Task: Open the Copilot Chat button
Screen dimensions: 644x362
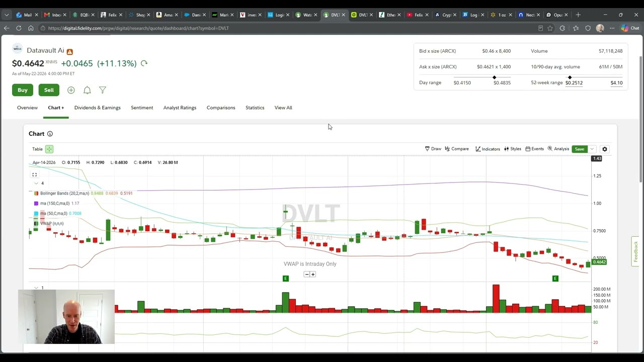Action: pyautogui.click(x=630, y=28)
